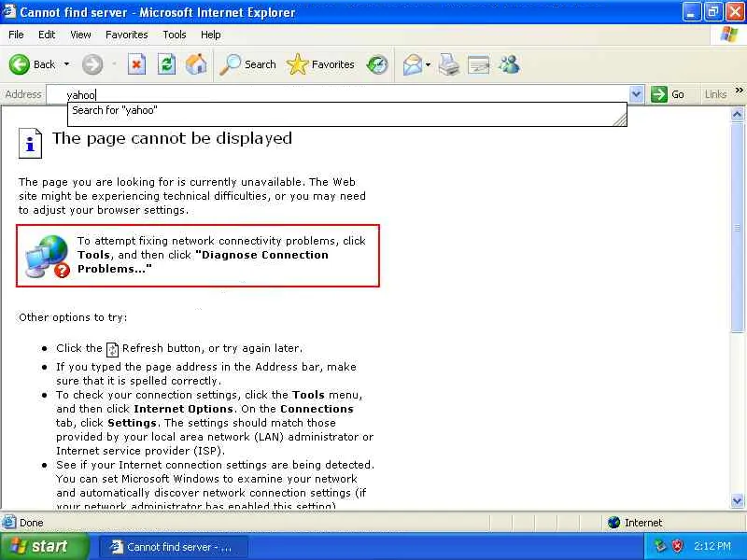Open the Back history dropdown arrow

coord(66,64)
